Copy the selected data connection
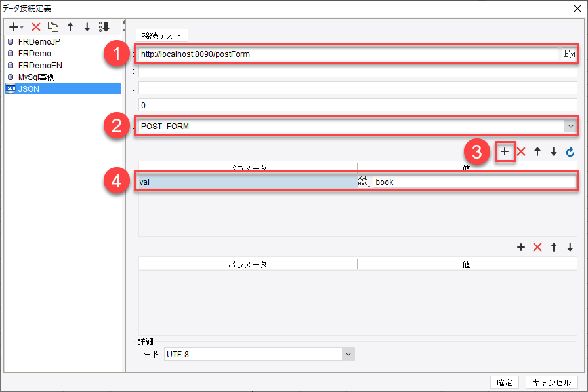The width and height of the screenshot is (588, 392). (53, 27)
